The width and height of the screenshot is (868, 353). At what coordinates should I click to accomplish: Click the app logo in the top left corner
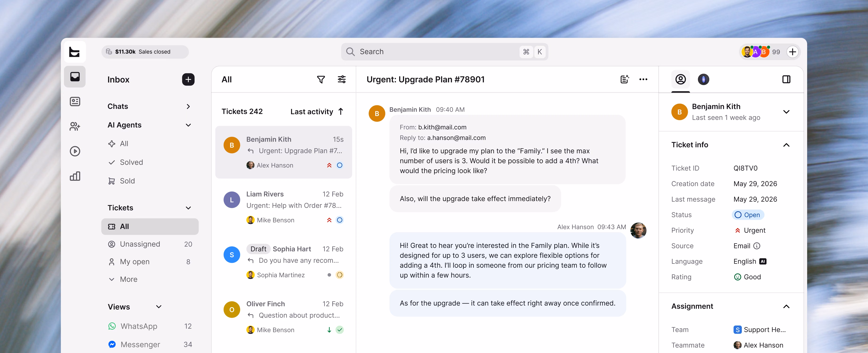pyautogui.click(x=75, y=52)
